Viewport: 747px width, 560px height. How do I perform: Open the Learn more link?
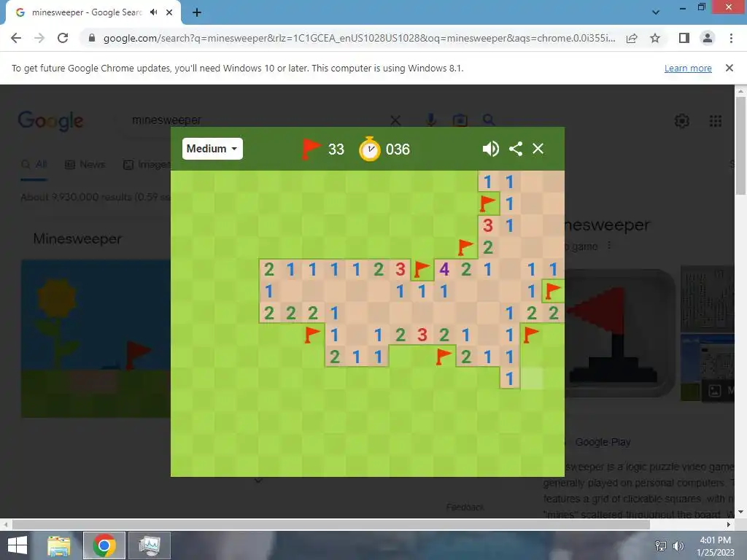688,68
